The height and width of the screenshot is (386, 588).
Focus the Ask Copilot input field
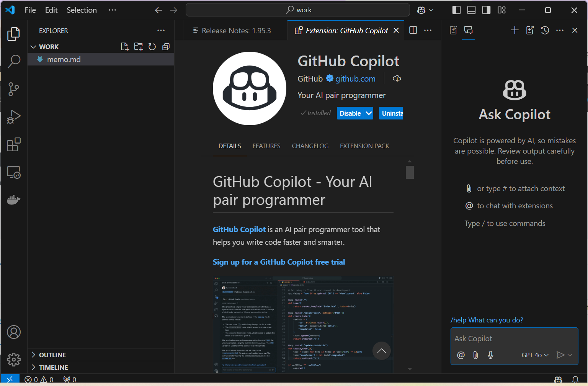[x=514, y=339]
